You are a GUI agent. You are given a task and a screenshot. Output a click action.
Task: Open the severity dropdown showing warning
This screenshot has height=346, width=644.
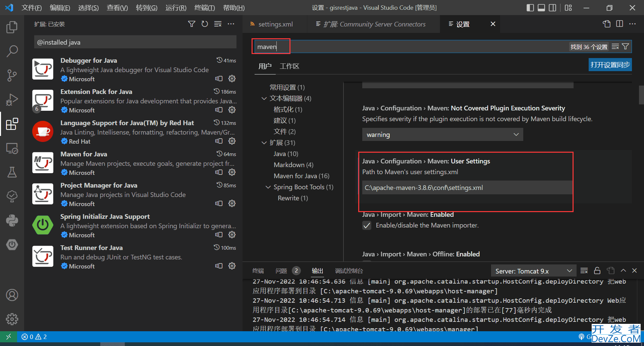click(x=442, y=135)
